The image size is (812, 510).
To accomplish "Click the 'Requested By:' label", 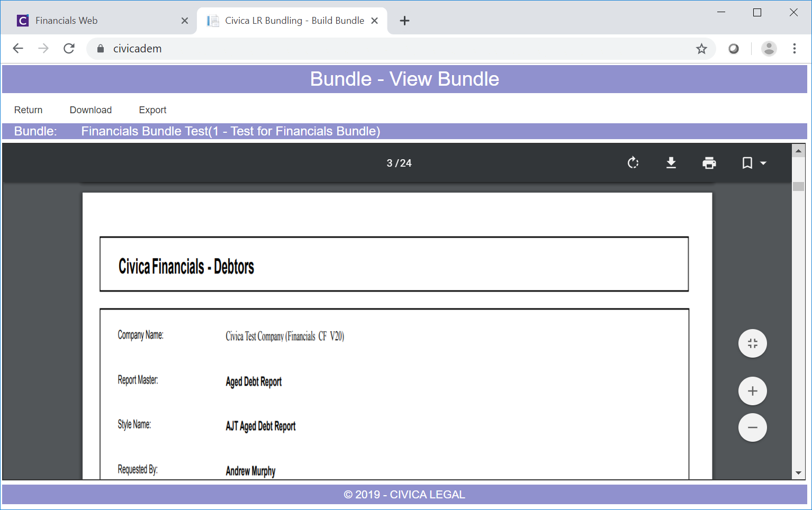I will [x=138, y=469].
